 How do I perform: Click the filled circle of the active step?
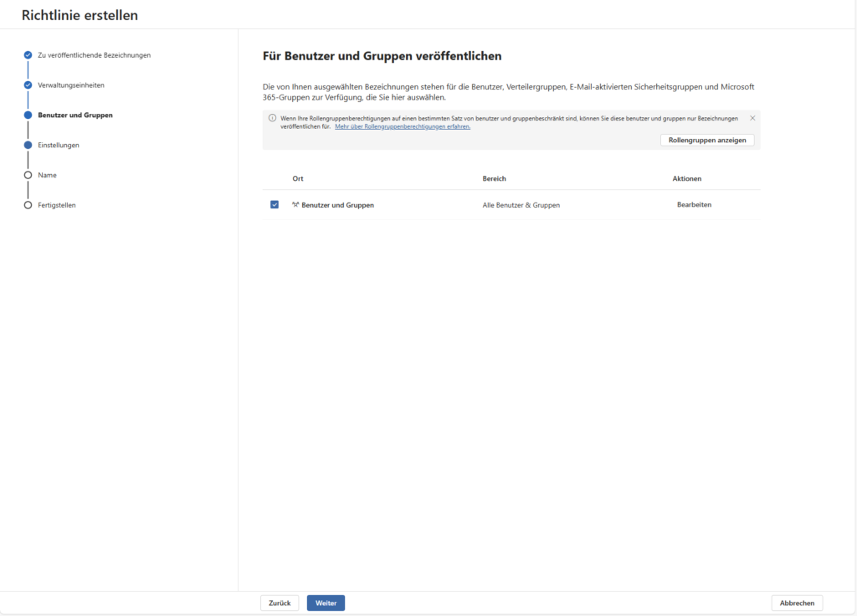28,115
